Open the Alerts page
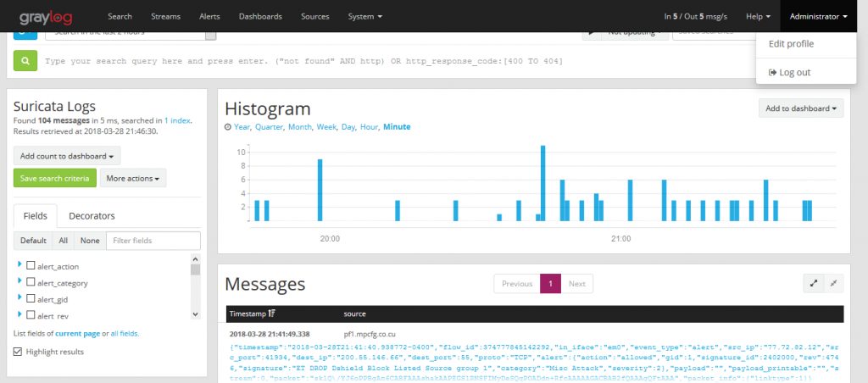868x383 pixels. [x=209, y=17]
